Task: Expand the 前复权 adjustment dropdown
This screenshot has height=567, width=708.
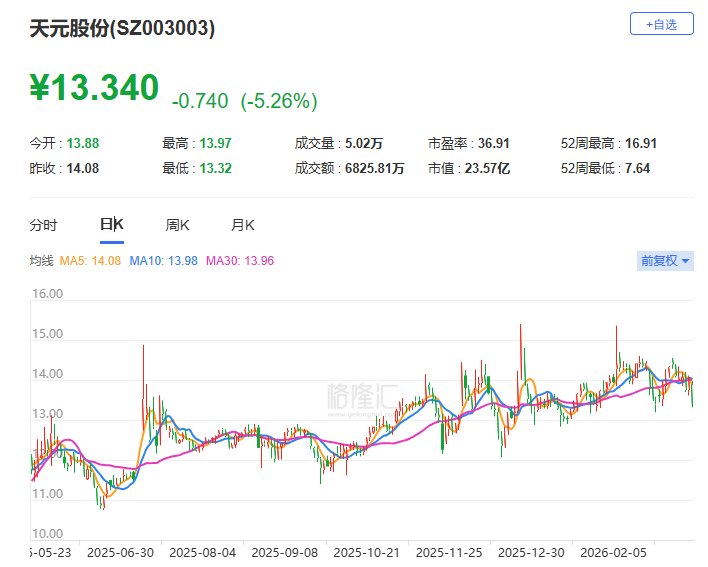Action: point(665,261)
